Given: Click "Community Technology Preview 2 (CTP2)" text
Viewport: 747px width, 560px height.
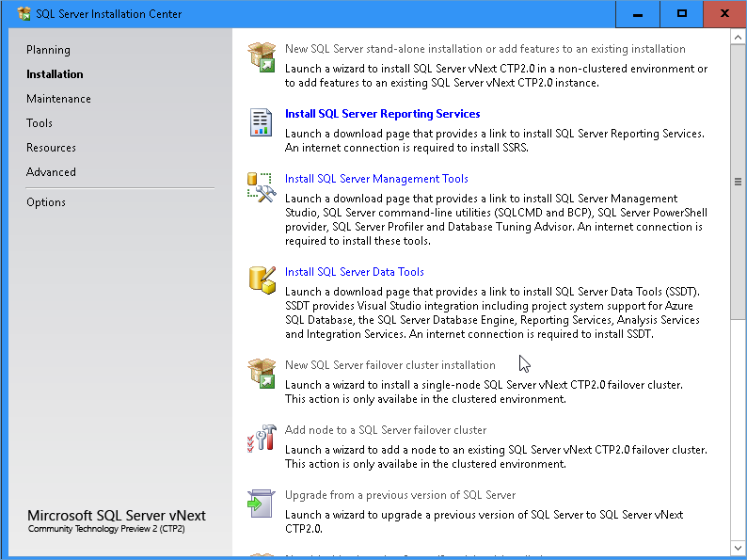Looking at the screenshot, I should (106, 529).
